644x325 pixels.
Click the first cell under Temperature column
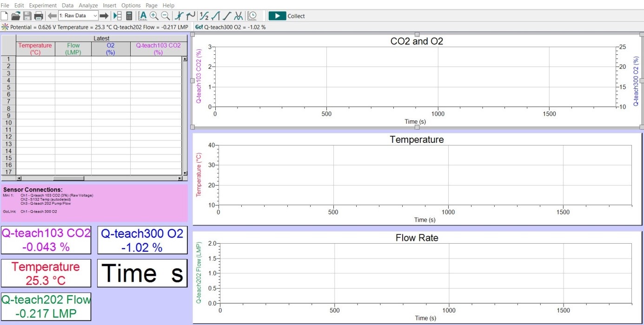click(35, 59)
